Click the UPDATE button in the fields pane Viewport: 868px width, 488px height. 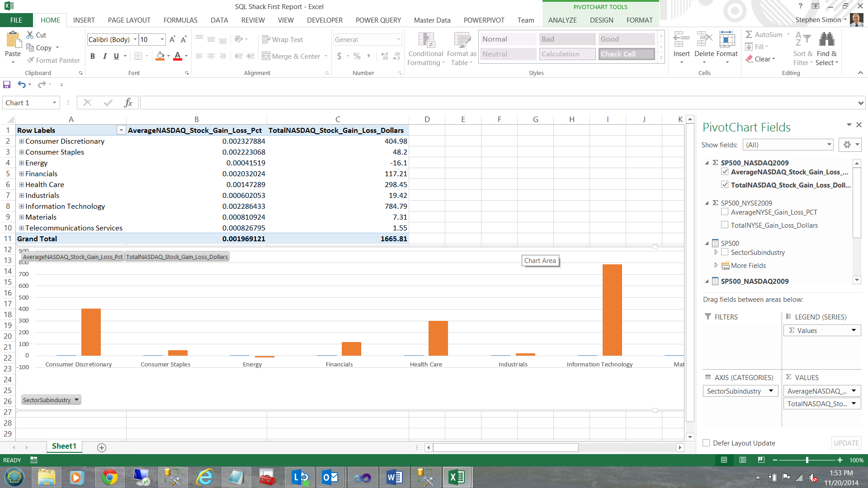click(846, 443)
